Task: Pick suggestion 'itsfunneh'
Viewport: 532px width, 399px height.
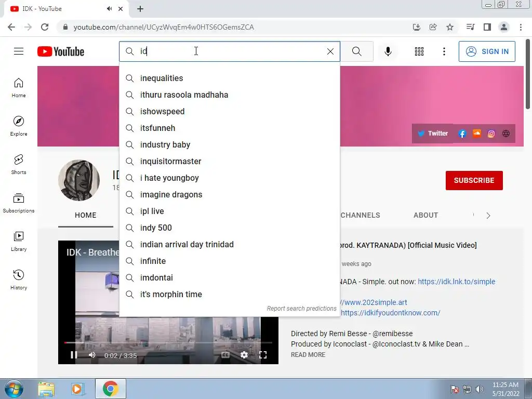Action: (x=230, y=128)
